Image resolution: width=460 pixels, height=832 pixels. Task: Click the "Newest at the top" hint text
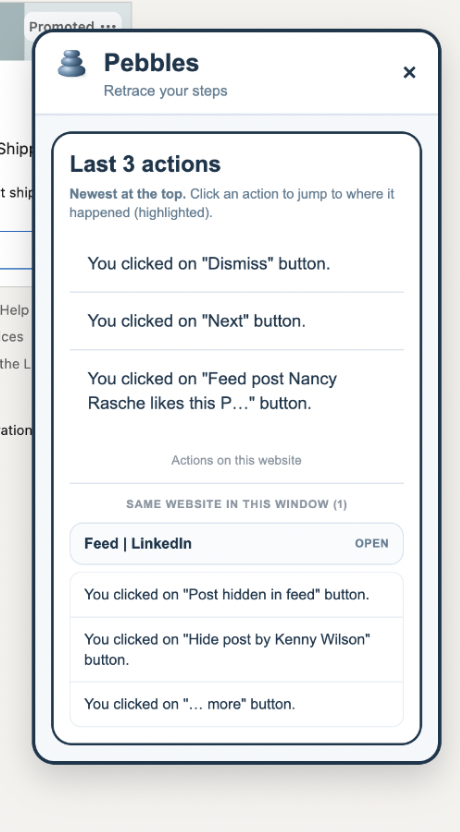(x=127, y=194)
